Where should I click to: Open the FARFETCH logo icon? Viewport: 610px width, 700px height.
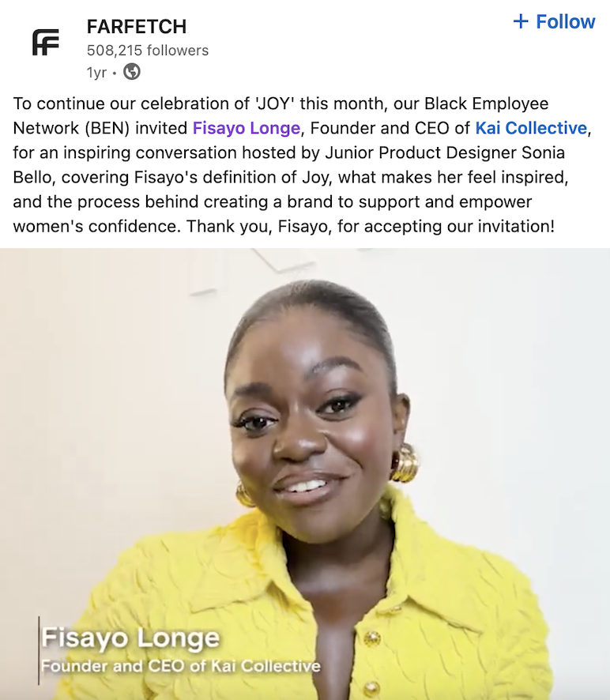[46, 43]
